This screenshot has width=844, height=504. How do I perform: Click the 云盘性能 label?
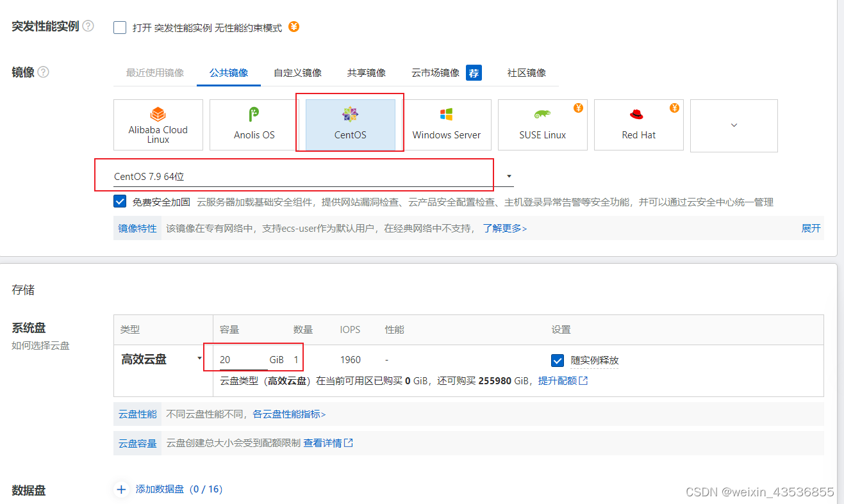(138, 414)
